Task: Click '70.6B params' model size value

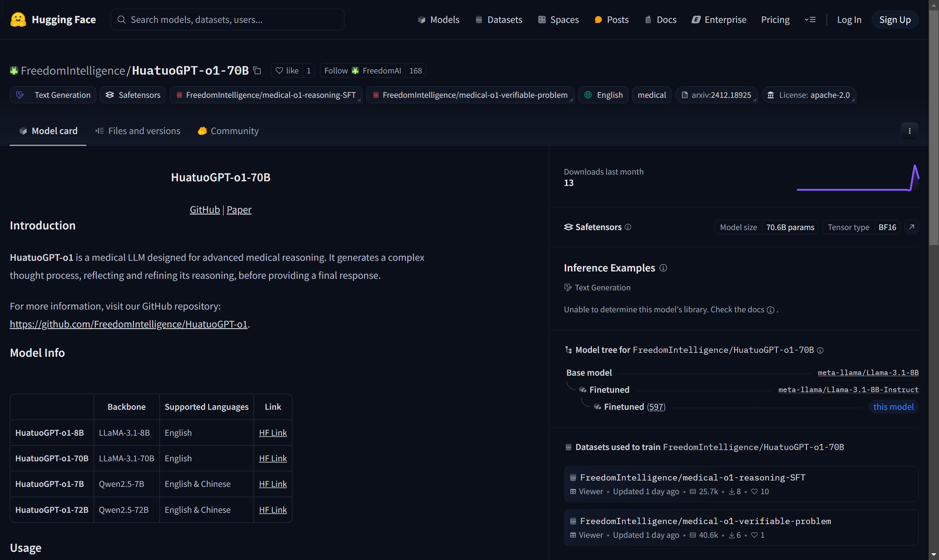Action: (x=790, y=227)
